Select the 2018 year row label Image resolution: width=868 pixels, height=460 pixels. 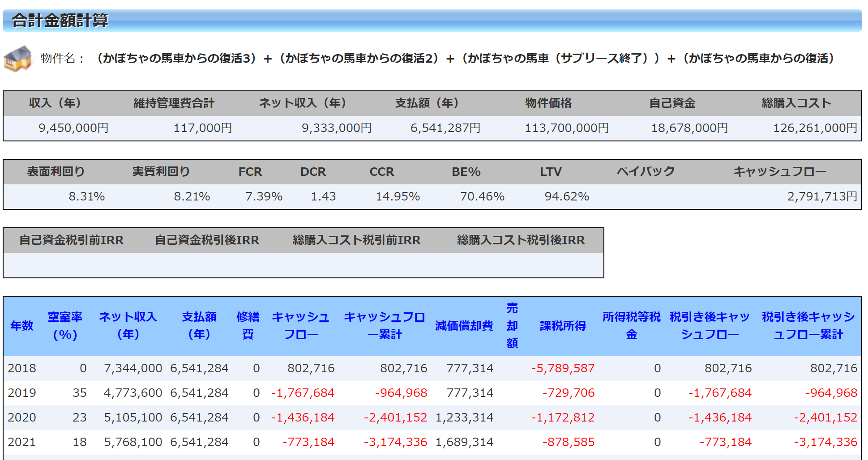tap(22, 368)
